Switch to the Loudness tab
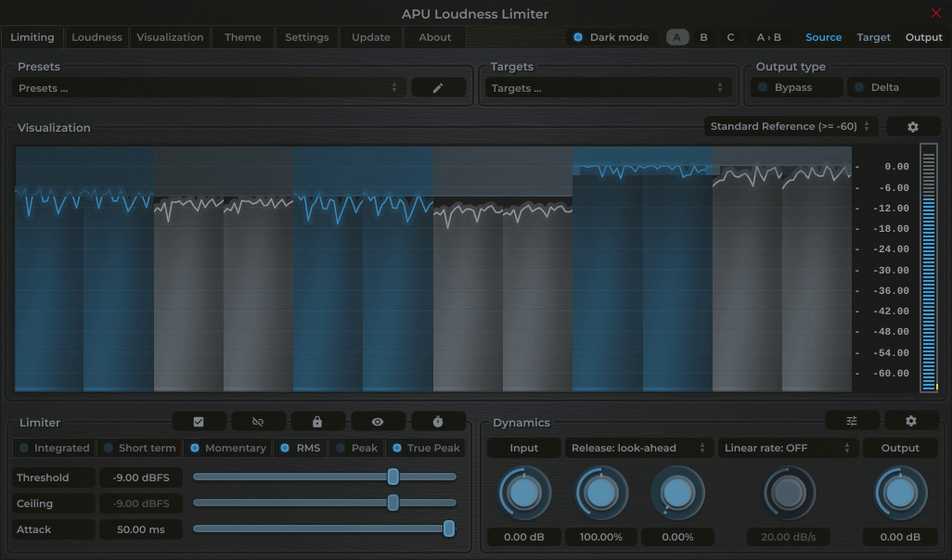Viewport: 952px width, 560px height. point(96,37)
